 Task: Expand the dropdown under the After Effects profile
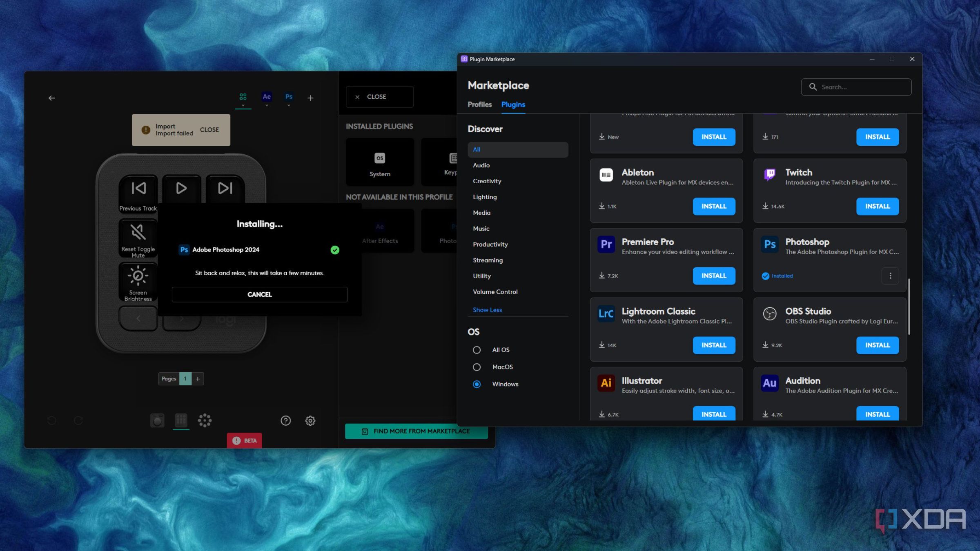(267, 106)
